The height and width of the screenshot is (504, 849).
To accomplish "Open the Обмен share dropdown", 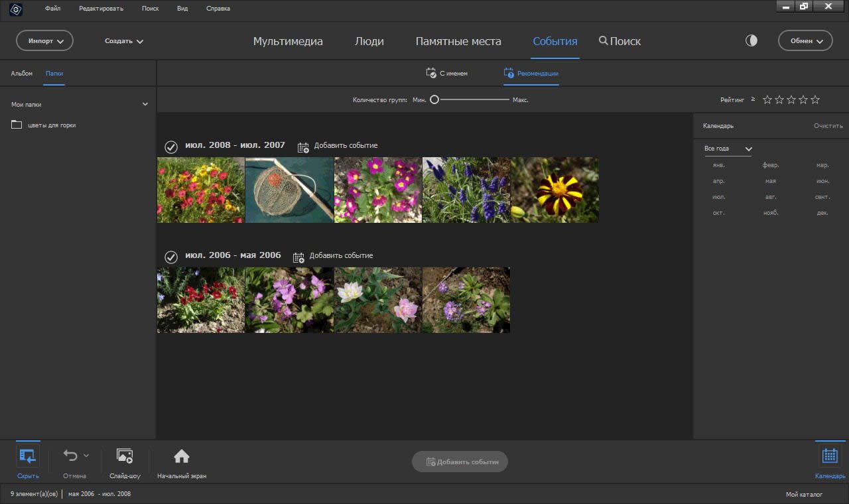I will (x=805, y=40).
